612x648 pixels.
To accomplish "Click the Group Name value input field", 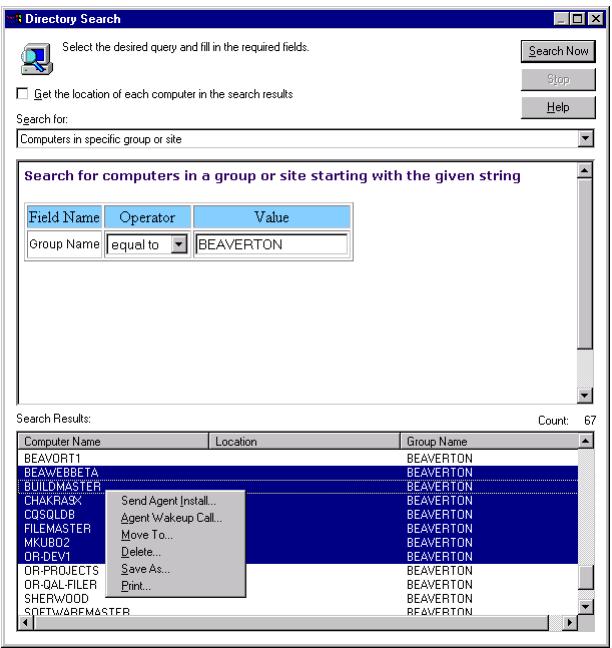I will pos(270,245).
